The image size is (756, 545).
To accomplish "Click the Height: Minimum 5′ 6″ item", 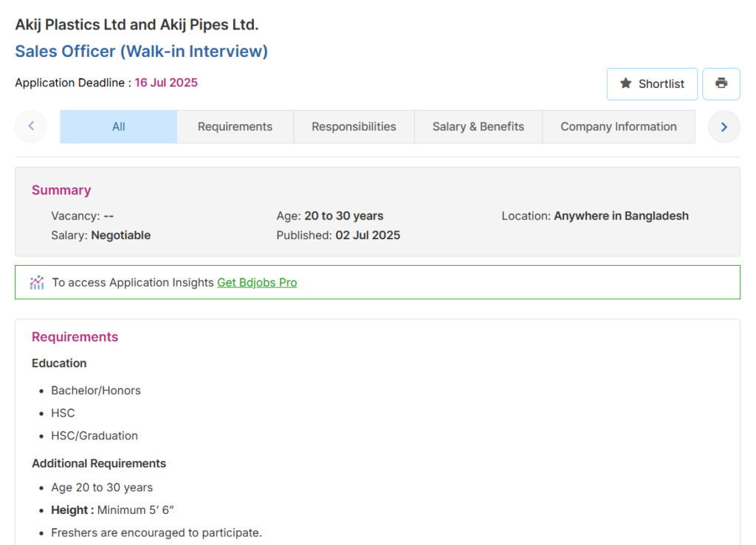I will tap(112, 510).
